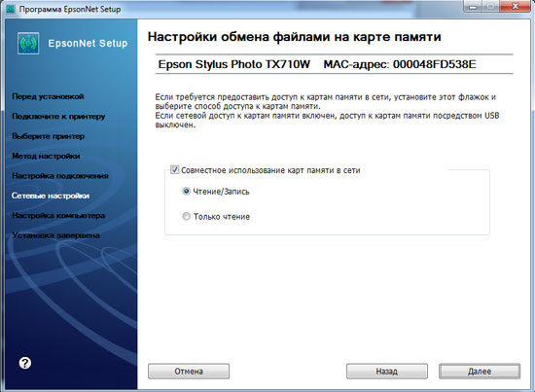Open the Сетевые настройки step

coord(51,196)
